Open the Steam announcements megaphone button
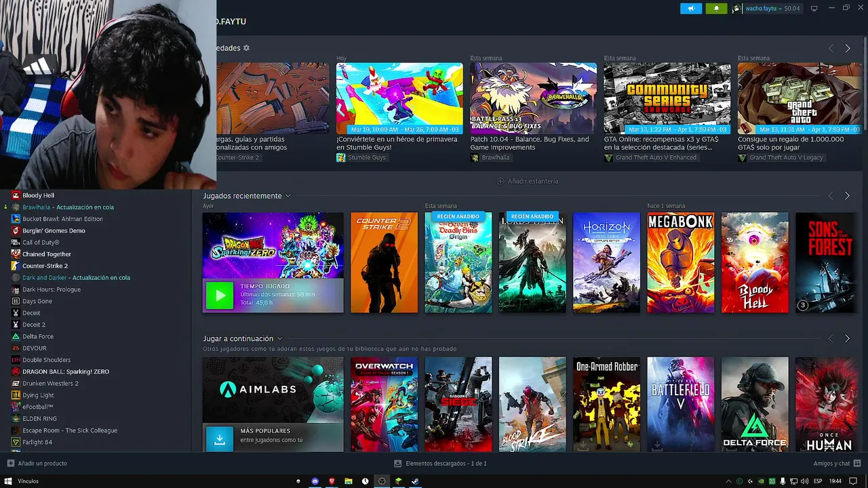The image size is (868, 488). tap(691, 8)
